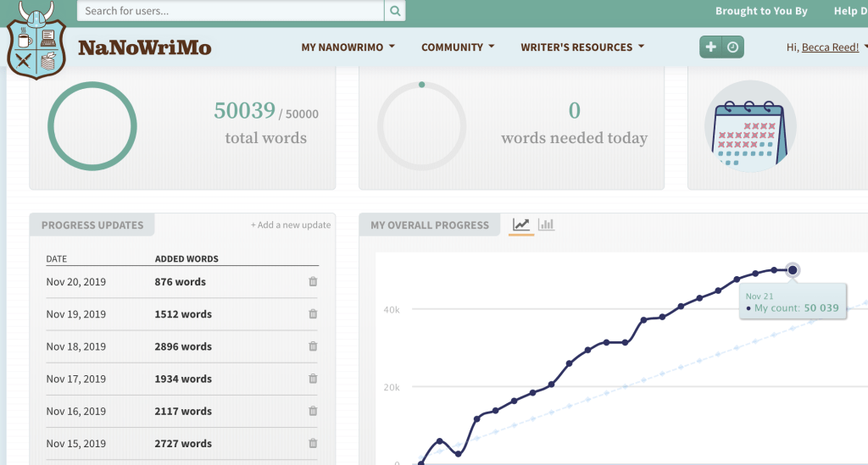The image size is (868, 465).
Task: Remove the Nov 17, 2019 entry
Action: (313, 379)
